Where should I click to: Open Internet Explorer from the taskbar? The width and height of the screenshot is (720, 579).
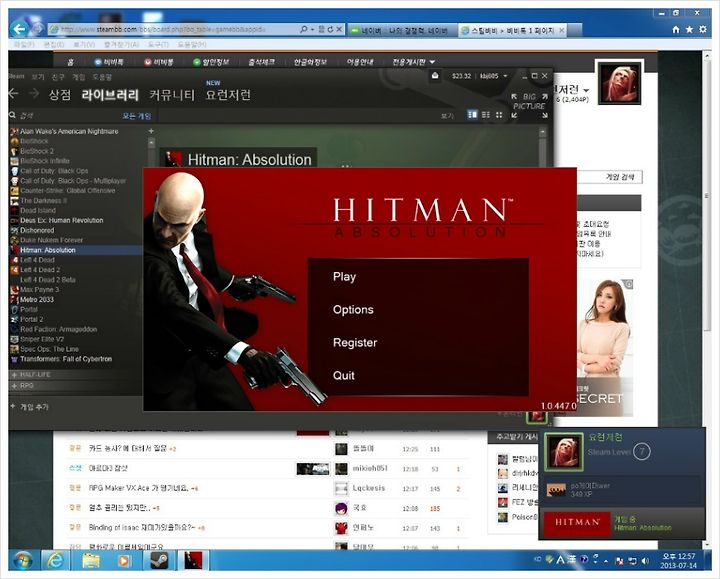(x=55, y=561)
